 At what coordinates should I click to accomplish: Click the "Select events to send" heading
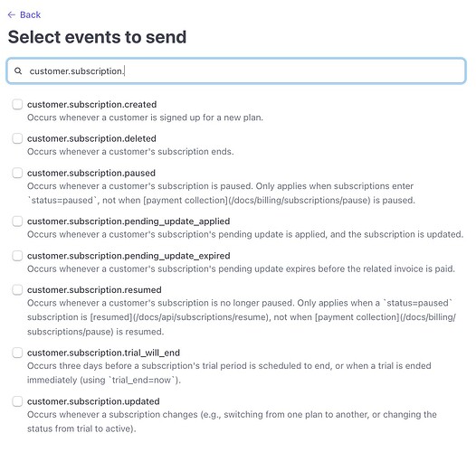(x=97, y=37)
